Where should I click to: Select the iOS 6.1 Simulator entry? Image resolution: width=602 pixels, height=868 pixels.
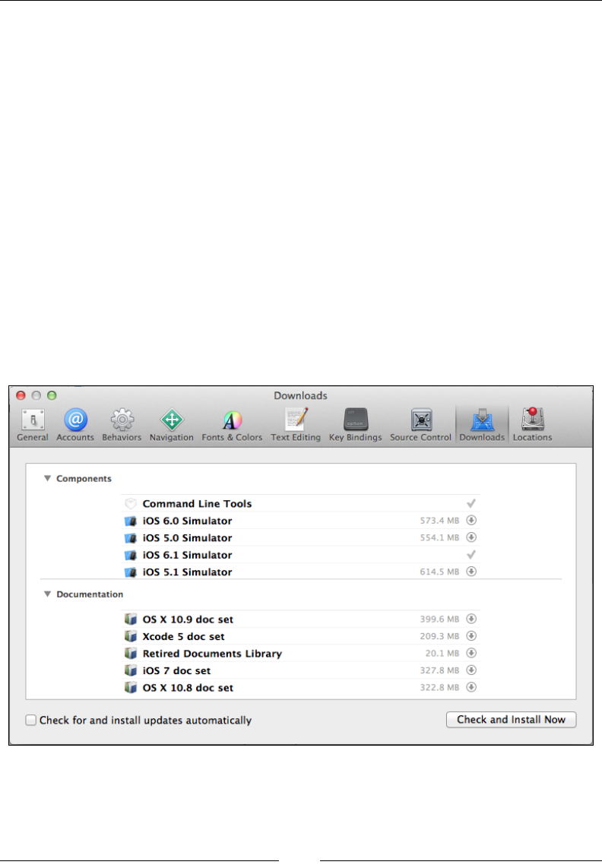(300, 555)
